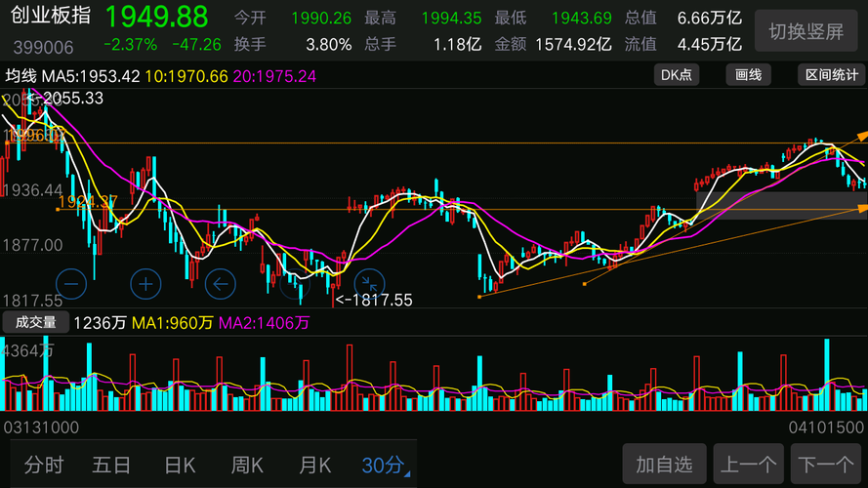This screenshot has width=868, height=488.
Task: Select the 周K tab
Action: click(x=247, y=465)
